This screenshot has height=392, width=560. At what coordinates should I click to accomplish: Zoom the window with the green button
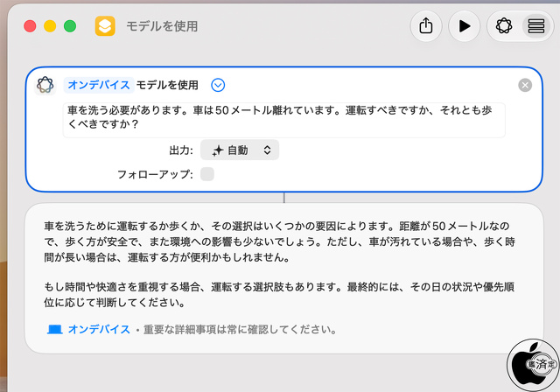click(70, 26)
